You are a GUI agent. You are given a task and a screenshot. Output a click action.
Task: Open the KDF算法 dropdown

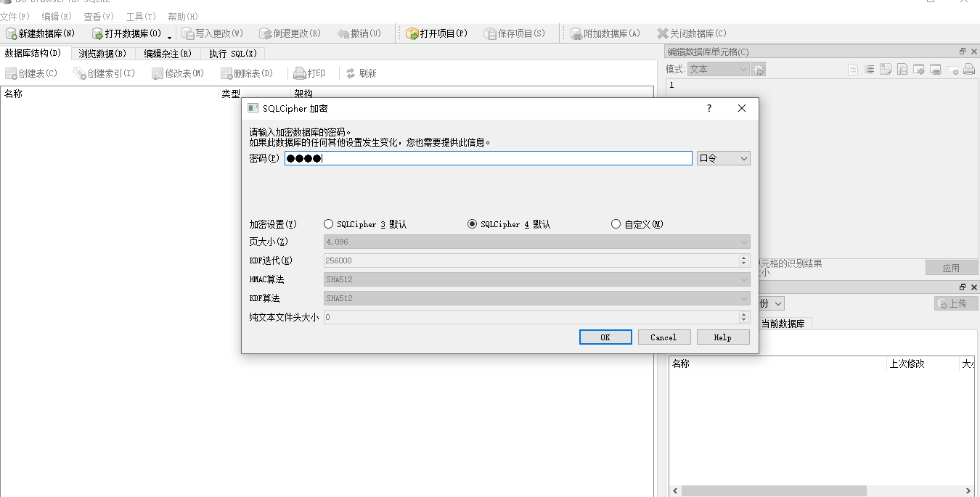tap(537, 298)
